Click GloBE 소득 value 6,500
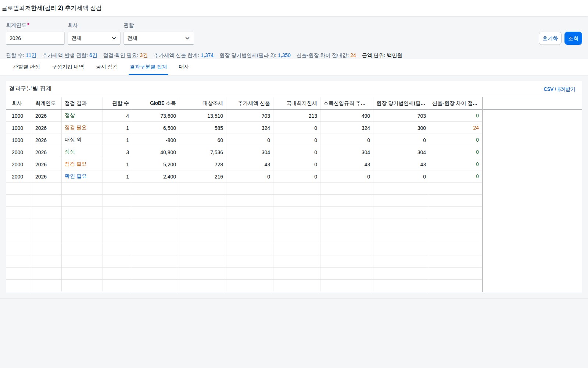 (x=169, y=128)
